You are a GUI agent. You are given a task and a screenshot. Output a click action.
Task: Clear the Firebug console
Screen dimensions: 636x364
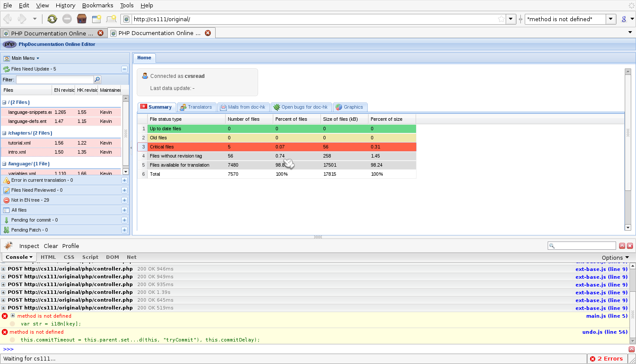tap(51, 246)
